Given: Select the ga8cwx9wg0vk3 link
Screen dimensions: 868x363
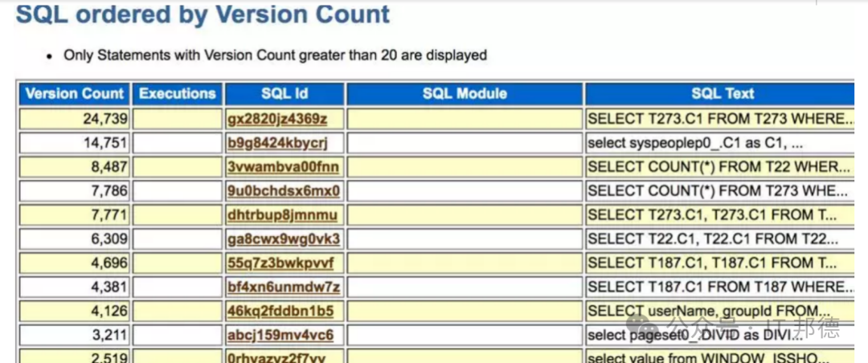Looking at the screenshot, I should point(284,239).
